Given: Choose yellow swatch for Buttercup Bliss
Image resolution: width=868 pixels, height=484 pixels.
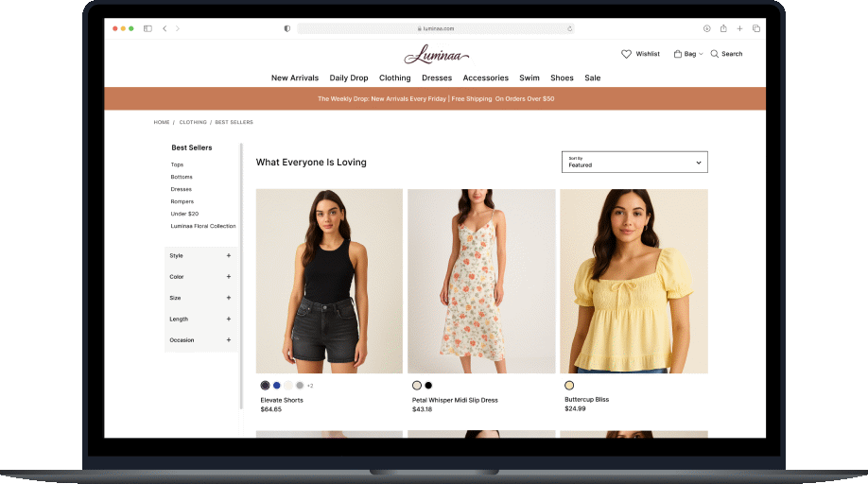Looking at the screenshot, I should 569,386.
